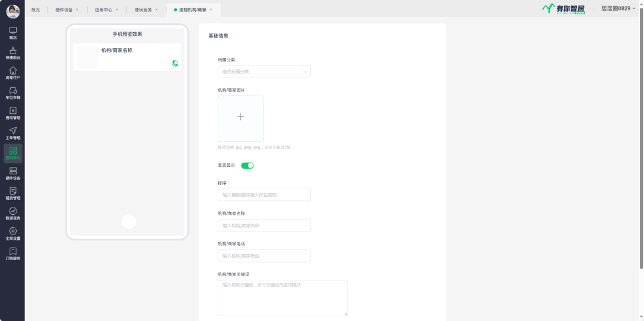Click the green phone icon in preview

click(x=175, y=63)
